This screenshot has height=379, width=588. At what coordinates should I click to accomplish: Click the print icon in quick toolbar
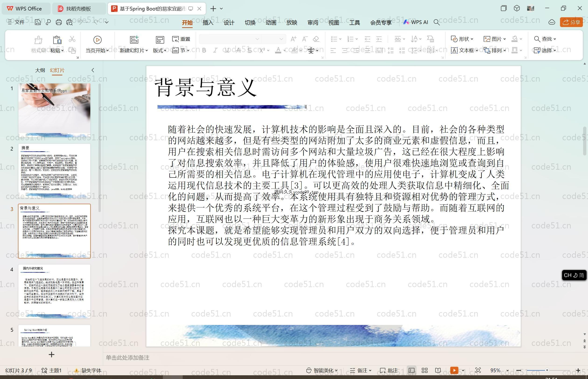59,22
